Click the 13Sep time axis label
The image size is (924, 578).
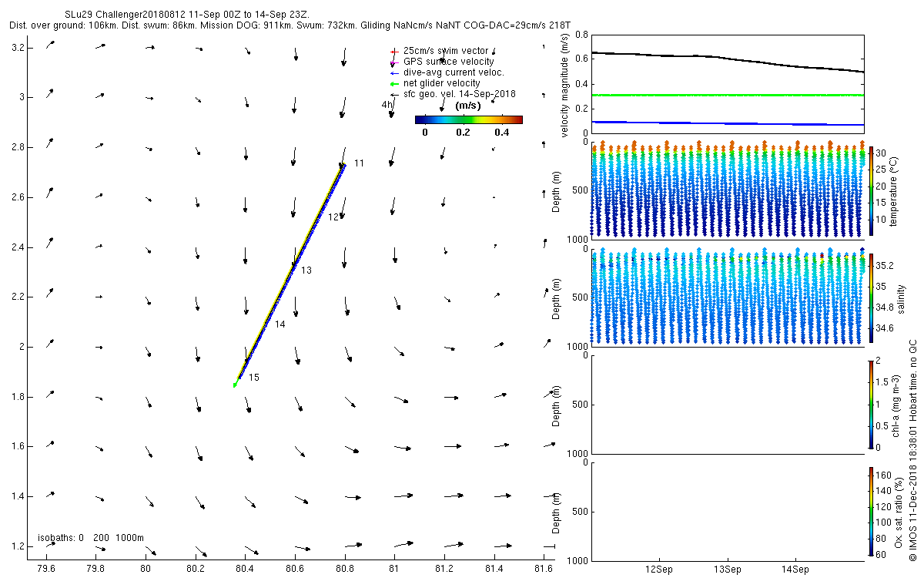(728, 570)
